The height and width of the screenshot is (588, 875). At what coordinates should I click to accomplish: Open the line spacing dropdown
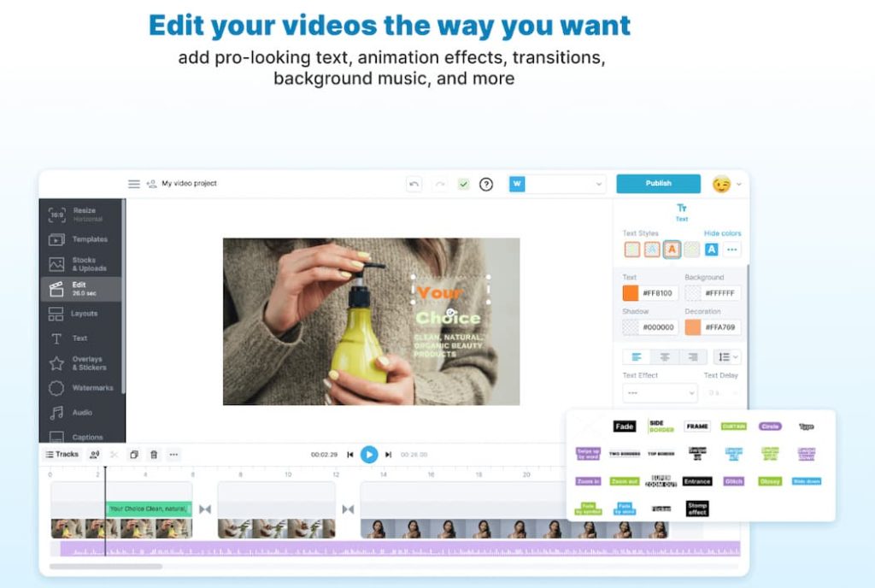[728, 357]
